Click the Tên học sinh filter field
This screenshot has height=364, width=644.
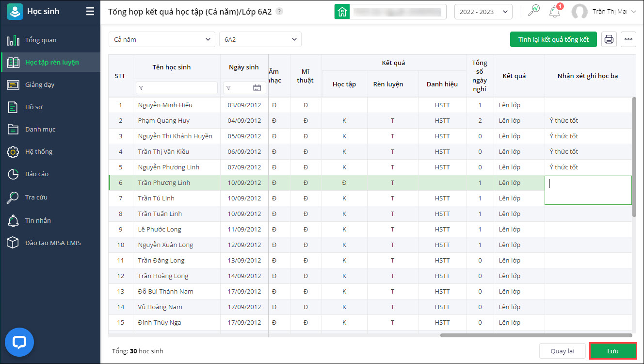[179, 88]
